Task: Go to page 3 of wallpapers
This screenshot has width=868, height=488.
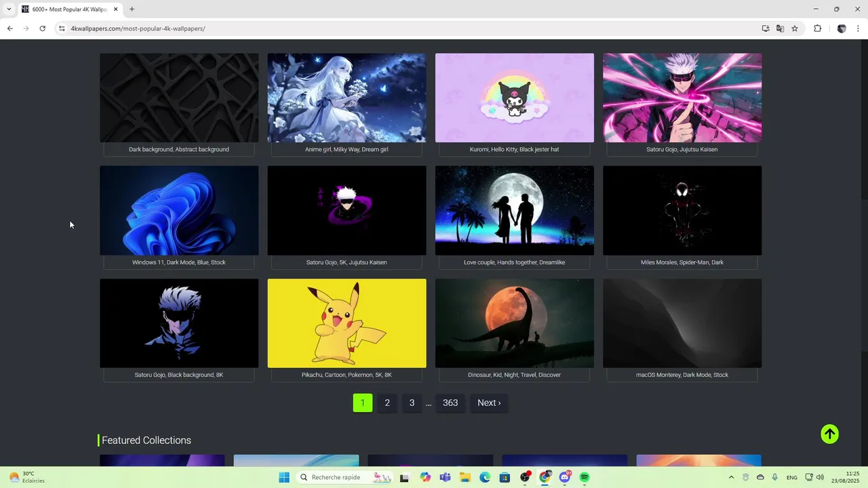Action: pos(412,403)
